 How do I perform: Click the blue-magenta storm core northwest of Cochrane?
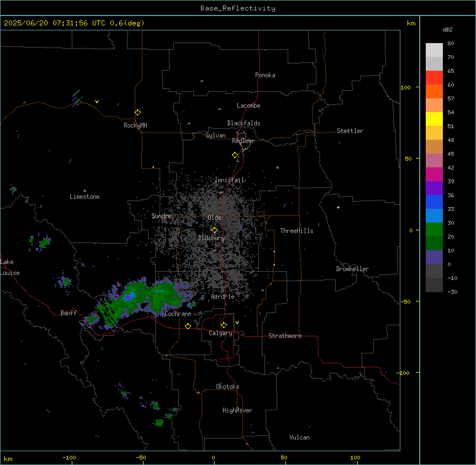[130, 297]
